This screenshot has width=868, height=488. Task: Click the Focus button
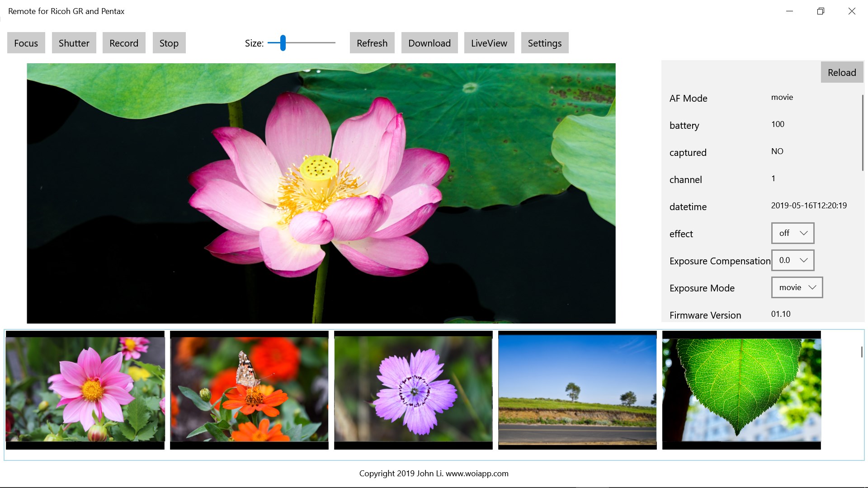[26, 43]
